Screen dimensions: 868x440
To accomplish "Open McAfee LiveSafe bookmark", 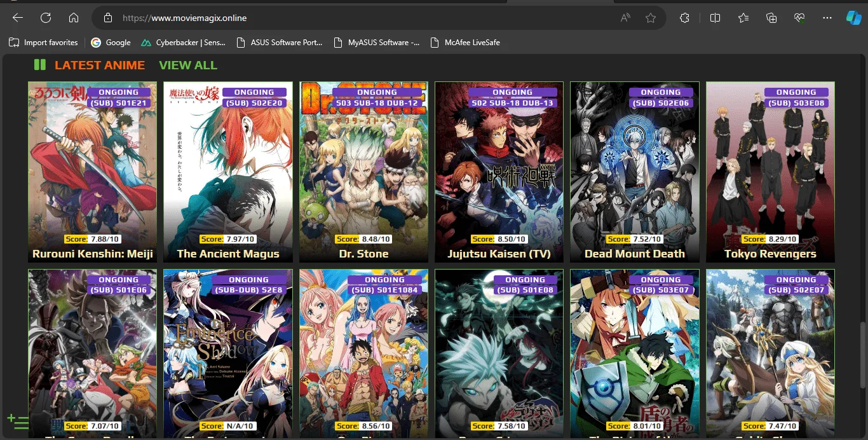I will tap(465, 43).
